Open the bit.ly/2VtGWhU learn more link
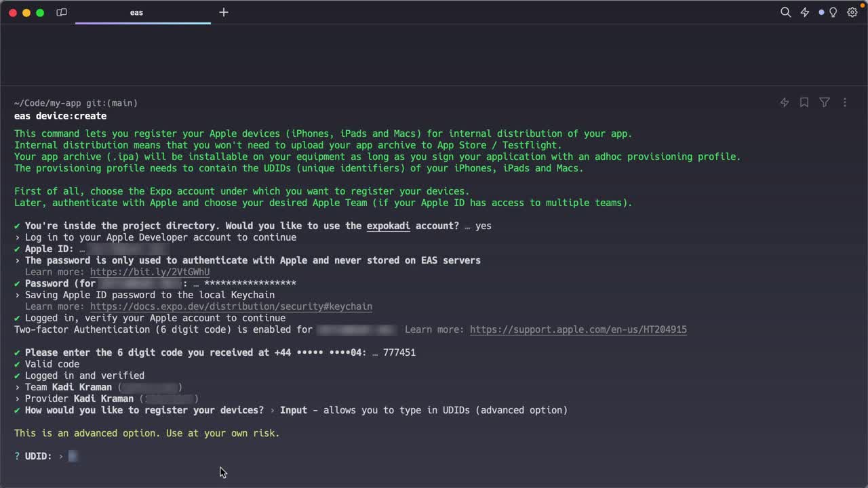 point(150,272)
